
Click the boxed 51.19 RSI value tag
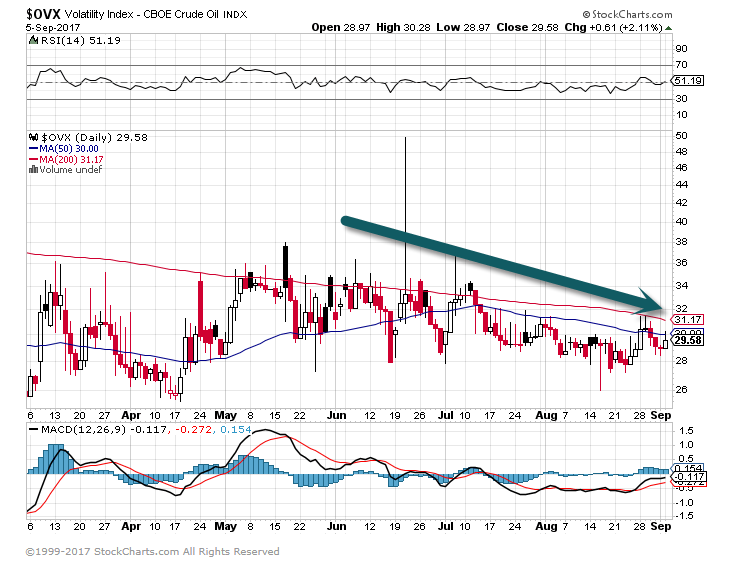688,80
